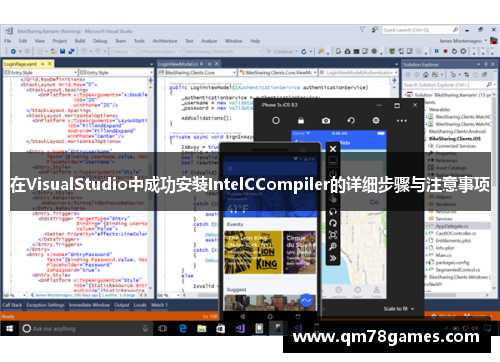Open the Architecture menu

click(x=165, y=41)
